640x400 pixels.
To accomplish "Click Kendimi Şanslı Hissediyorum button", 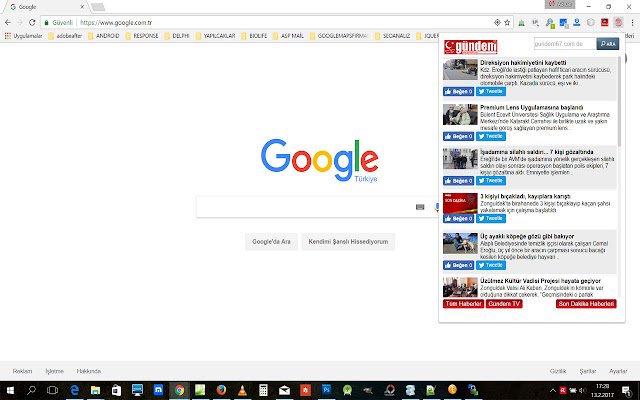I will click(348, 242).
